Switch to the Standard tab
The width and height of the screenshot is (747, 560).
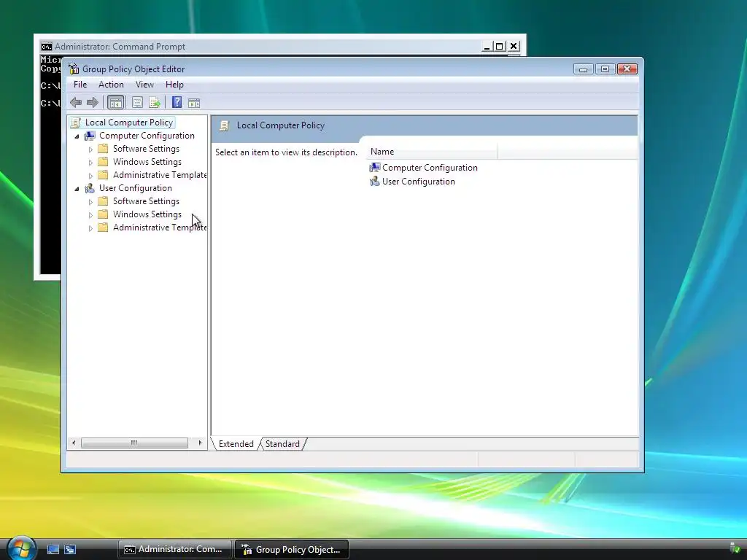(x=282, y=444)
